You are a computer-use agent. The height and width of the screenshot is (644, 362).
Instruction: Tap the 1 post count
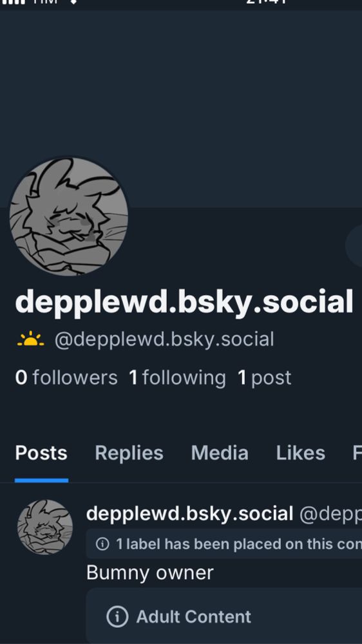(264, 377)
